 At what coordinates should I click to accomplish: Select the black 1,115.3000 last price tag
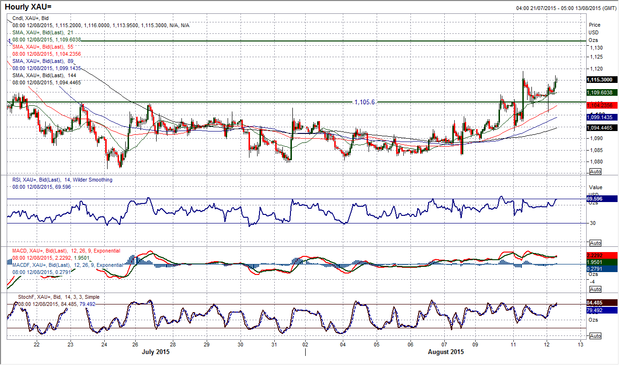(x=602, y=80)
